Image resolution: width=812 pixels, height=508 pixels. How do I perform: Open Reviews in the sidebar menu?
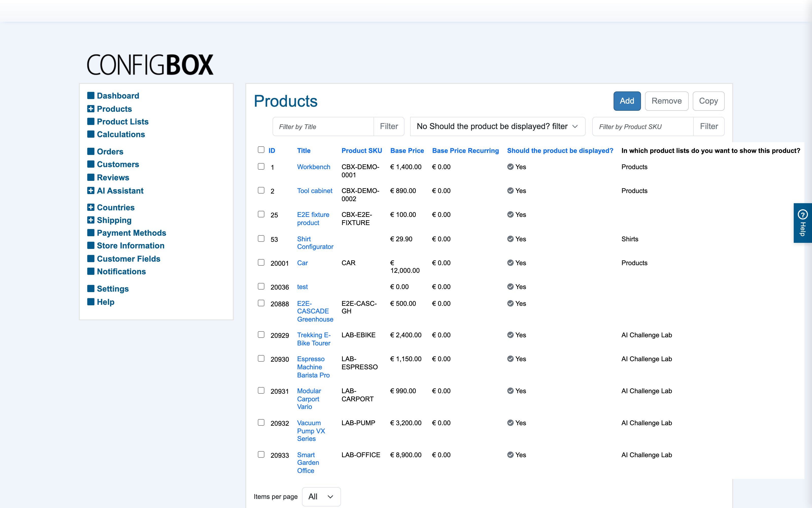coord(113,177)
